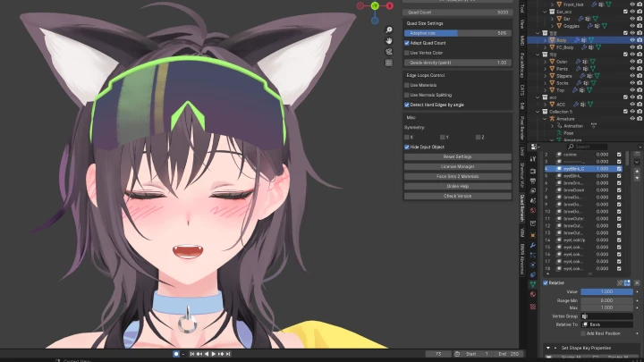The image size is (644, 362).
Task: Play animation forward in timeline
Action: [x=214, y=354]
